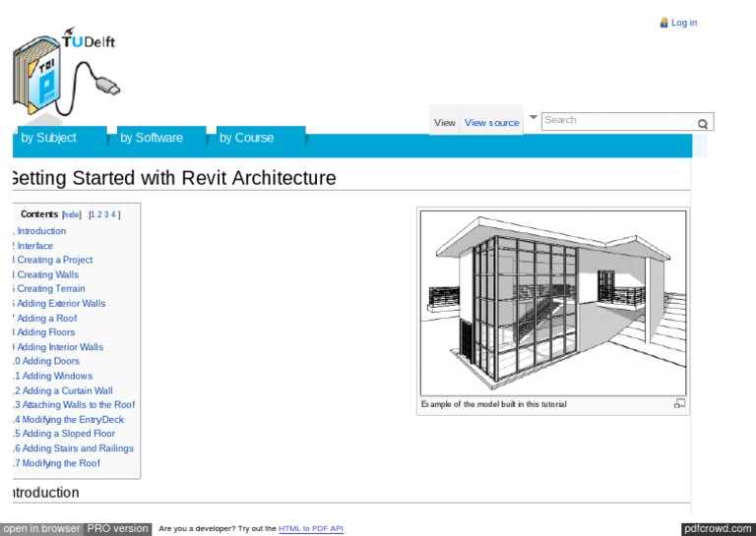Go to contents page 2 link
The height and width of the screenshot is (536, 756).
click(x=99, y=214)
